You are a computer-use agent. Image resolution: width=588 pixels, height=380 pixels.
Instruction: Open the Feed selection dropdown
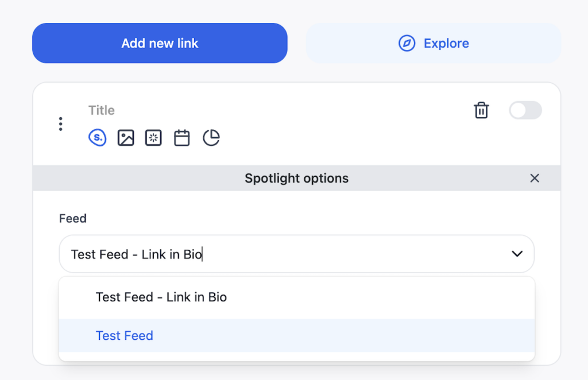click(296, 253)
